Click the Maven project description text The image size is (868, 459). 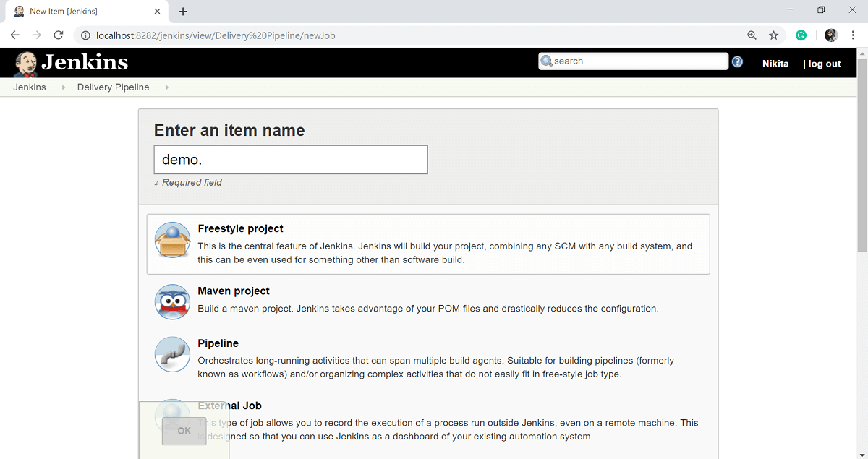pos(428,309)
